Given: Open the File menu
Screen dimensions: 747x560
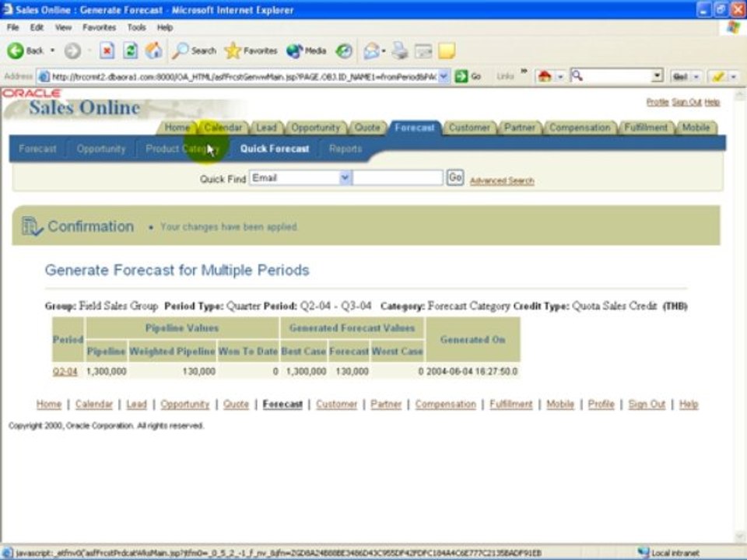Looking at the screenshot, I should pyautogui.click(x=13, y=28).
